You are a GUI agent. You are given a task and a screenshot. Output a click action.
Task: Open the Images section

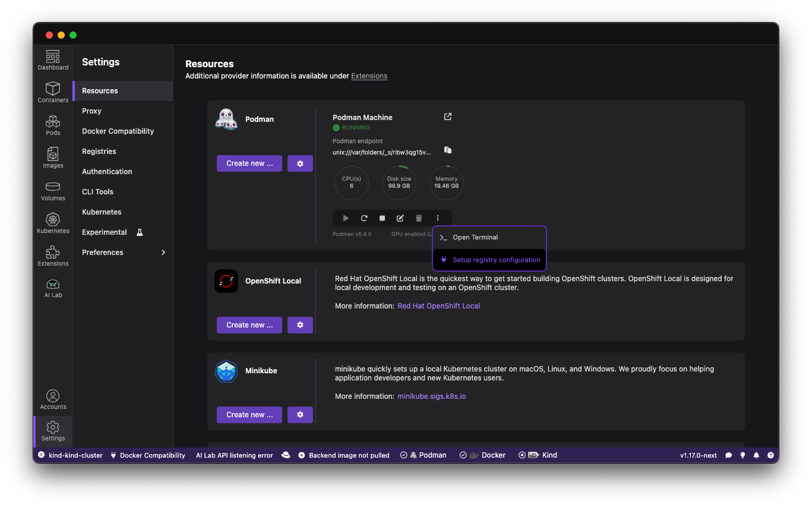coord(53,158)
